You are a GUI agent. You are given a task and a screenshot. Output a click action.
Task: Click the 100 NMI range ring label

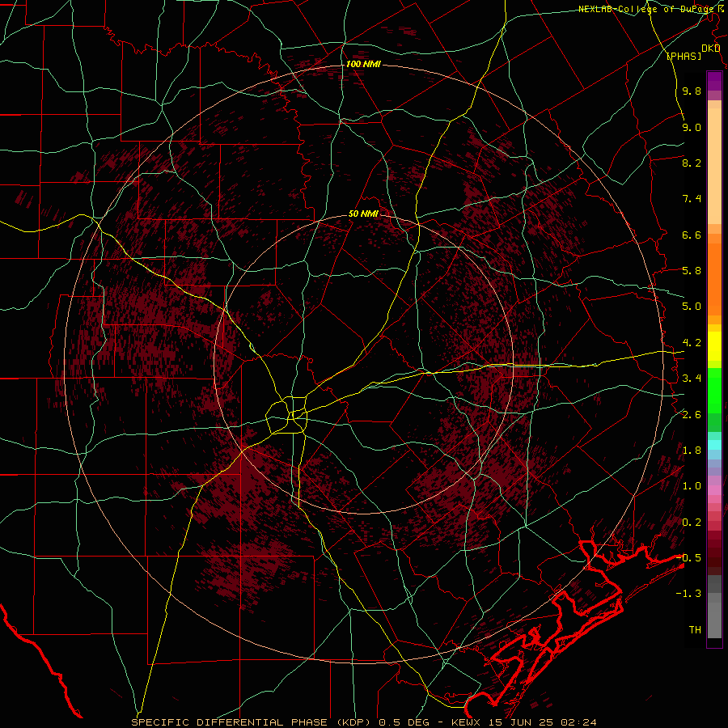click(x=363, y=64)
